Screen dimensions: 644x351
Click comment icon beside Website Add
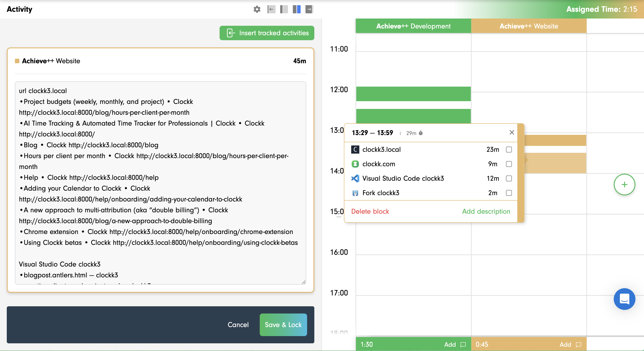579,344
